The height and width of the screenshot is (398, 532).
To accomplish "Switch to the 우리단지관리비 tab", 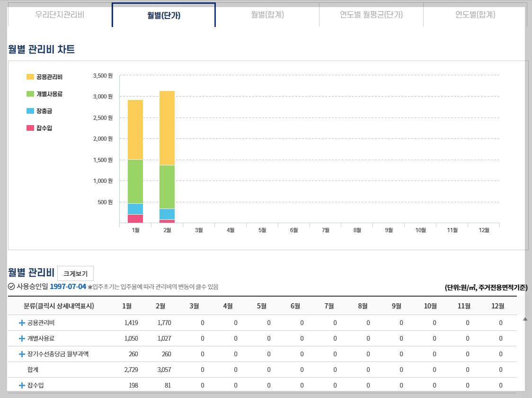I will pyautogui.click(x=60, y=15).
